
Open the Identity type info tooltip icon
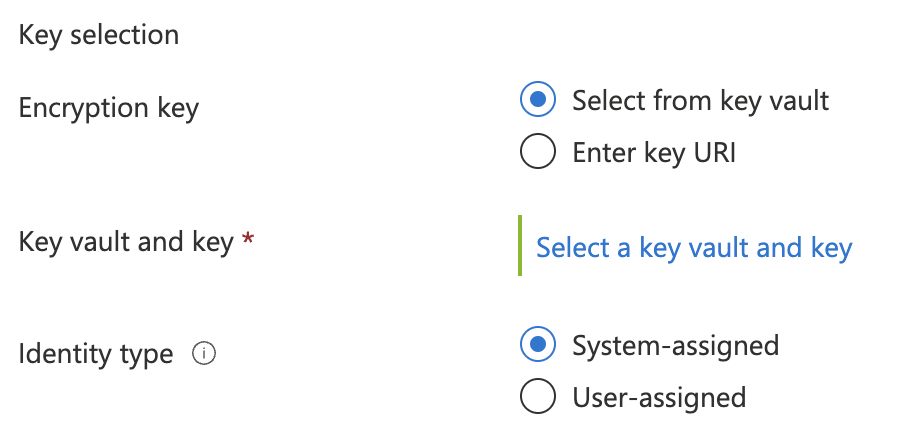pyautogui.click(x=204, y=354)
